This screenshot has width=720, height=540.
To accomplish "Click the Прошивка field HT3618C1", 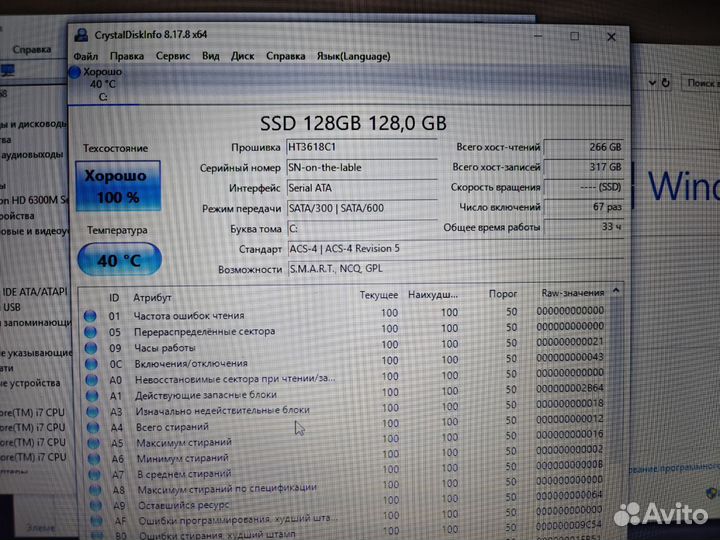I will point(361,147).
